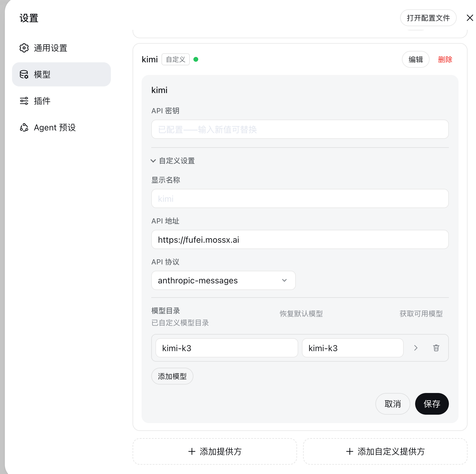Click the 打开配置文件 button
Image resolution: width=476 pixels, height=474 pixels.
[428, 18]
